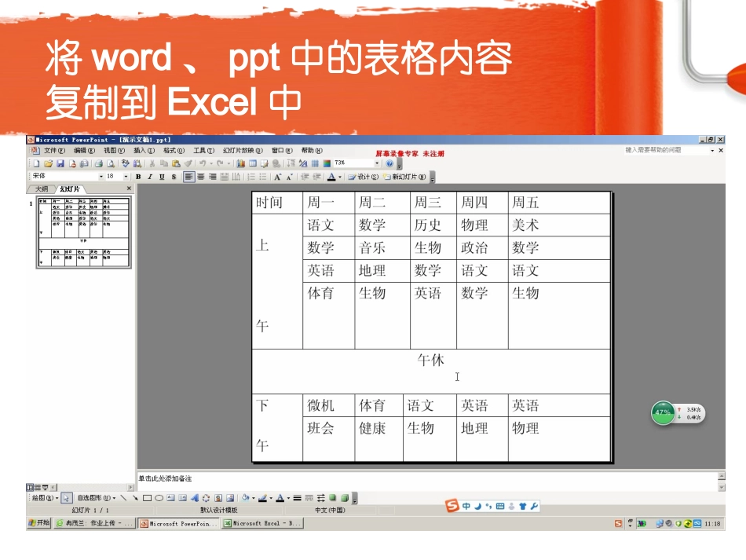Click the Undo arrow icon
The image size is (746, 560).
tap(202, 163)
